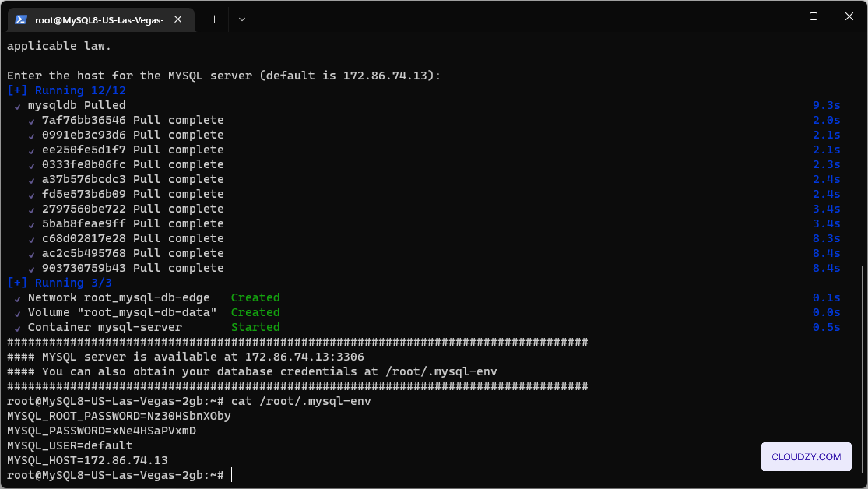Click the 9.3s timing for mysqldb
Image resolution: width=868 pixels, height=489 pixels.
pos(826,106)
